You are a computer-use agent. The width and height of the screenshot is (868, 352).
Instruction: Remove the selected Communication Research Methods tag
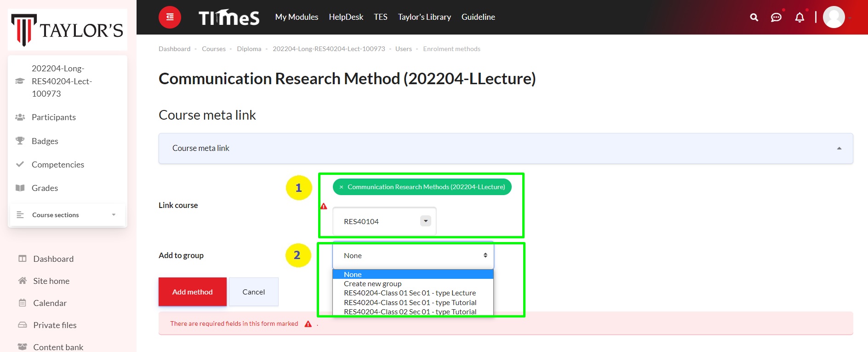click(x=341, y=187)
